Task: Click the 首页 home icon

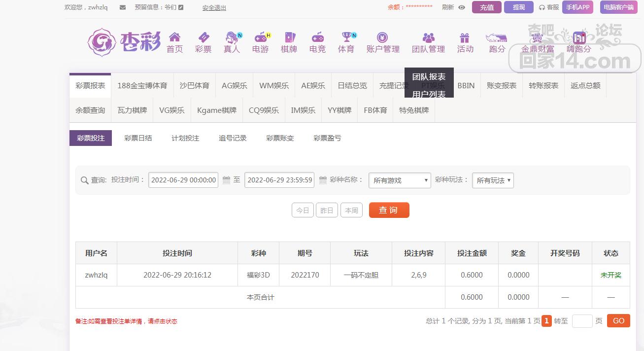Action: (x=174, y=37)
